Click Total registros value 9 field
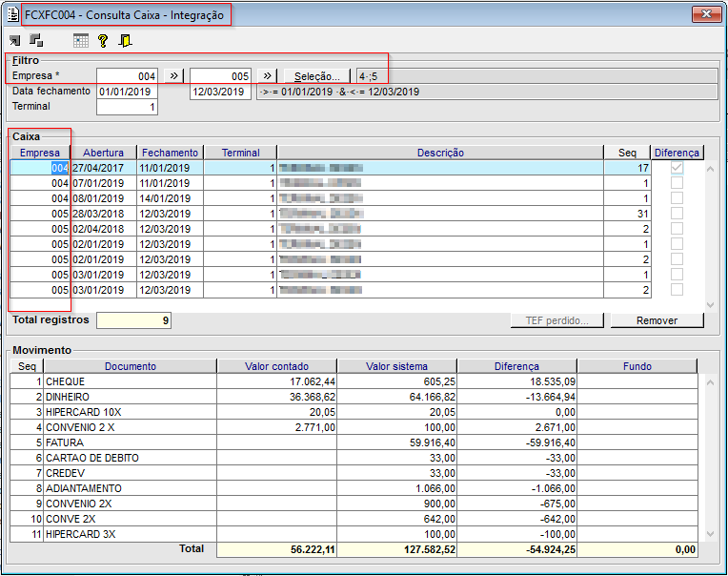The width and height of the screenshot is (728, 576). (x=133, y=320)
